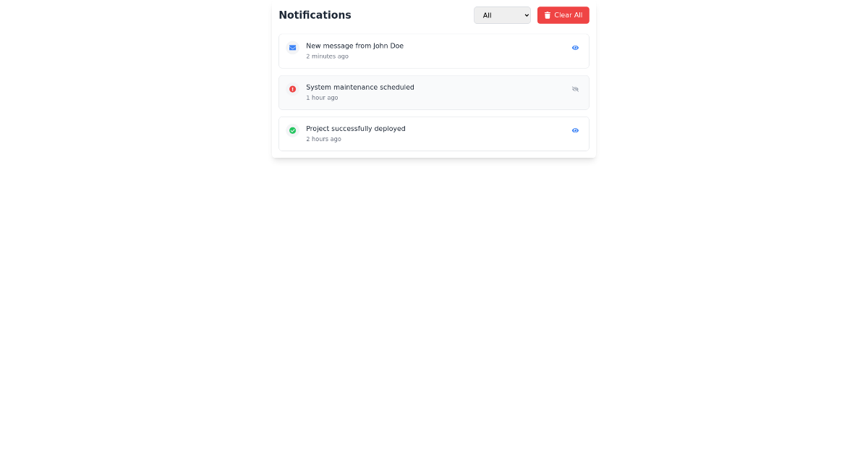Screen dimensions: 868x456
Task: Click the trash icon inside Clear All
Action: tap(547, 14)
